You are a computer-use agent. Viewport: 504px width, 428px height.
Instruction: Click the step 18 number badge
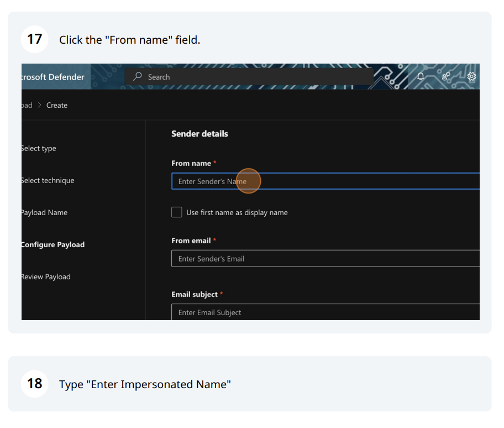coord(35,384)
